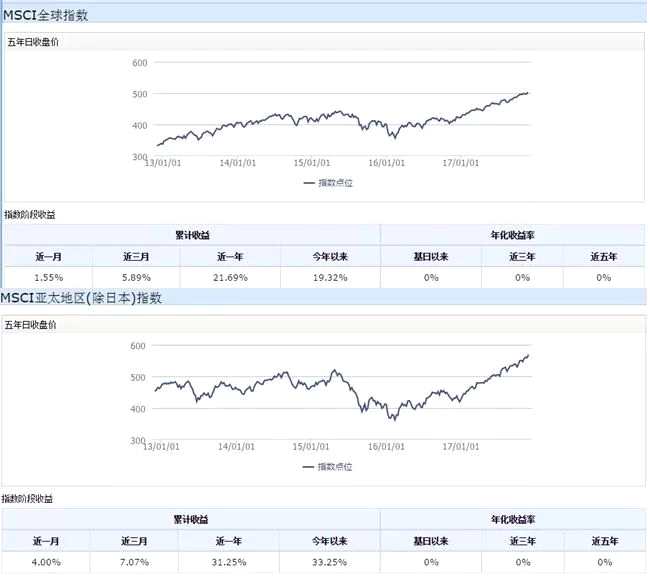
Task: Click 近五年 column header in MSCI亚太地区 table
Action: 605,541
